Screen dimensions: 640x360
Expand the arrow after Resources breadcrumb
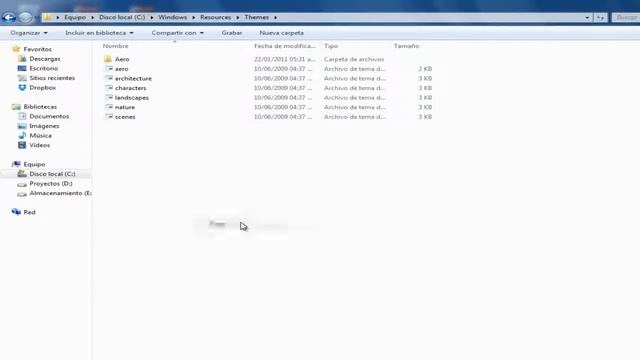click(238, 18)
